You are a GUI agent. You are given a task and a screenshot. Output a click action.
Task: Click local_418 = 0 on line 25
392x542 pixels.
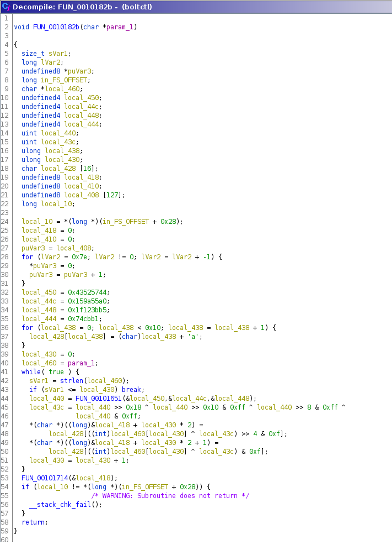48,231
